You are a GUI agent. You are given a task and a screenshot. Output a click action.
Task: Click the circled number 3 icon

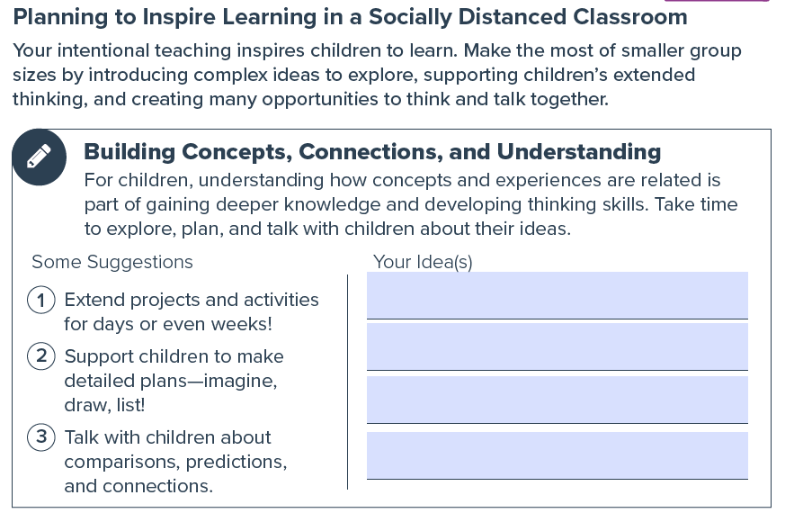click(x=40, y=437)
